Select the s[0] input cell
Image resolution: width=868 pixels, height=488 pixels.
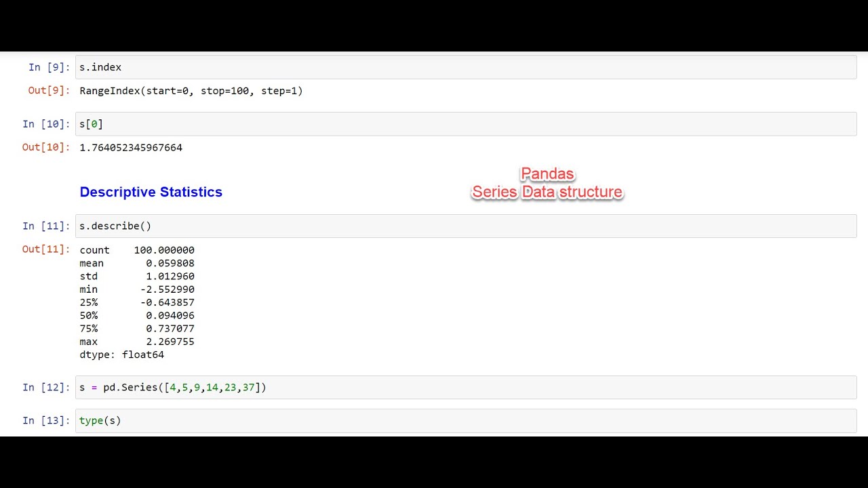click(x=466, y=124)
